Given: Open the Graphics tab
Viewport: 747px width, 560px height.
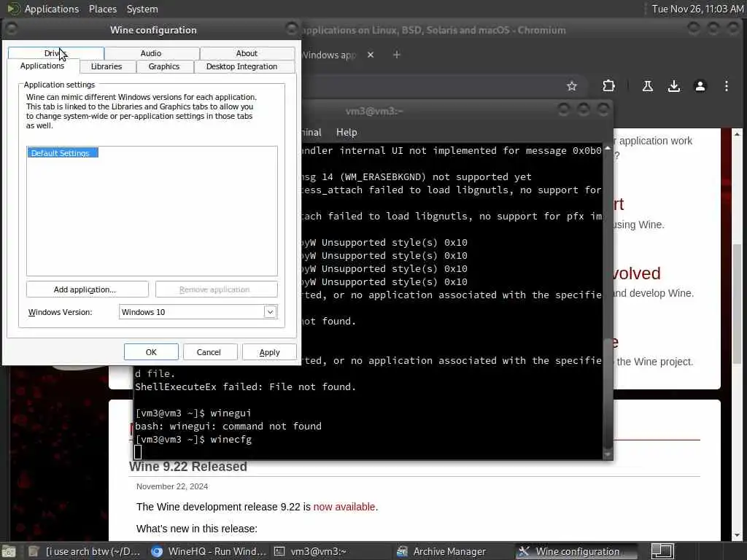Looking at the screenshot, I should (164, 66).
